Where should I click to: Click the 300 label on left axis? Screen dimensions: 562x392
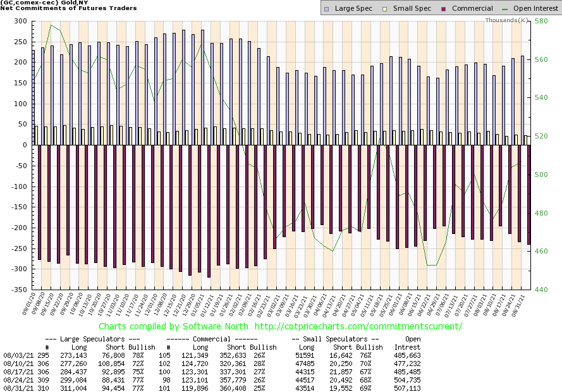tap(19, 21)
